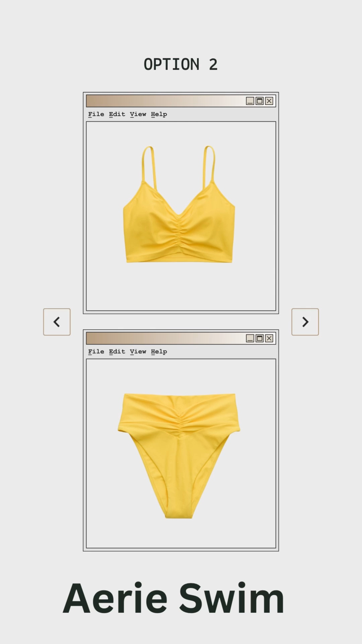This screenshot has height=644, width=362.
Task: Select the yellow bikini bottom image
Action: point(179,456)
